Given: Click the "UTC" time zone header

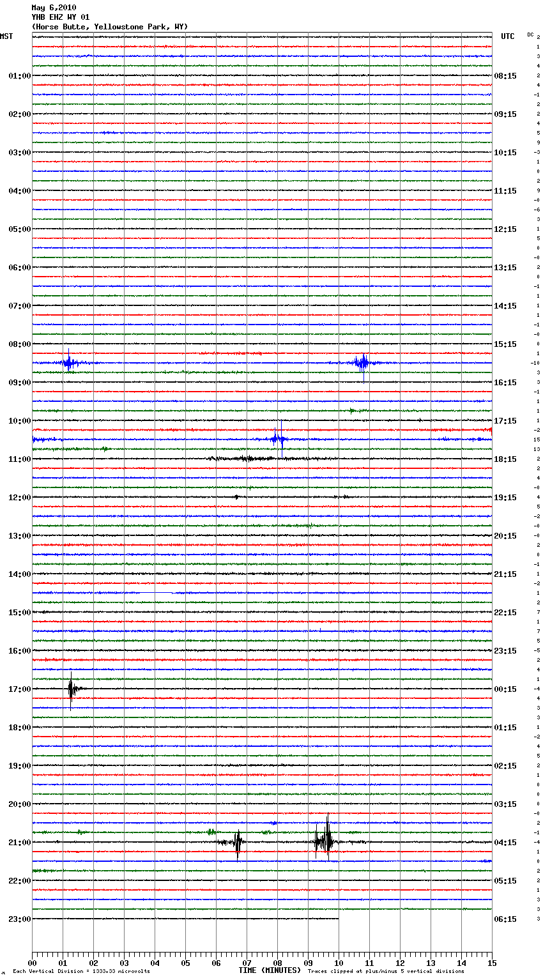Looking at the screenshot, I should pyautogui.click(x=508, y=36).
